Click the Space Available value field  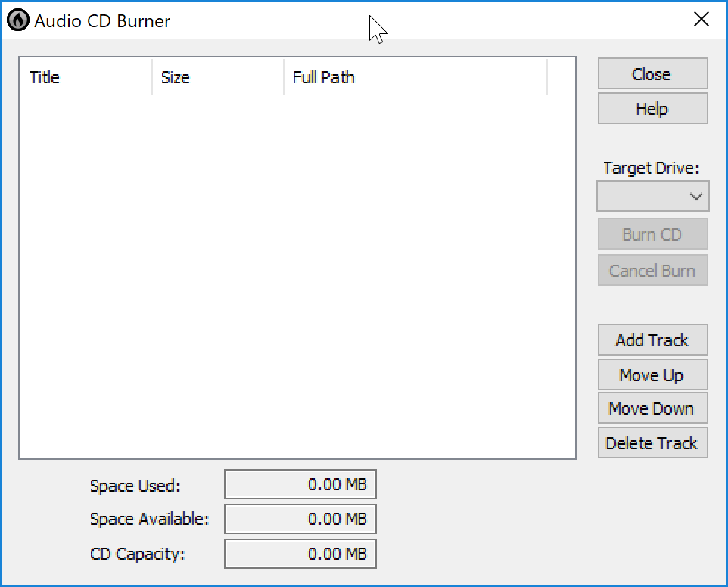(300, 519)
